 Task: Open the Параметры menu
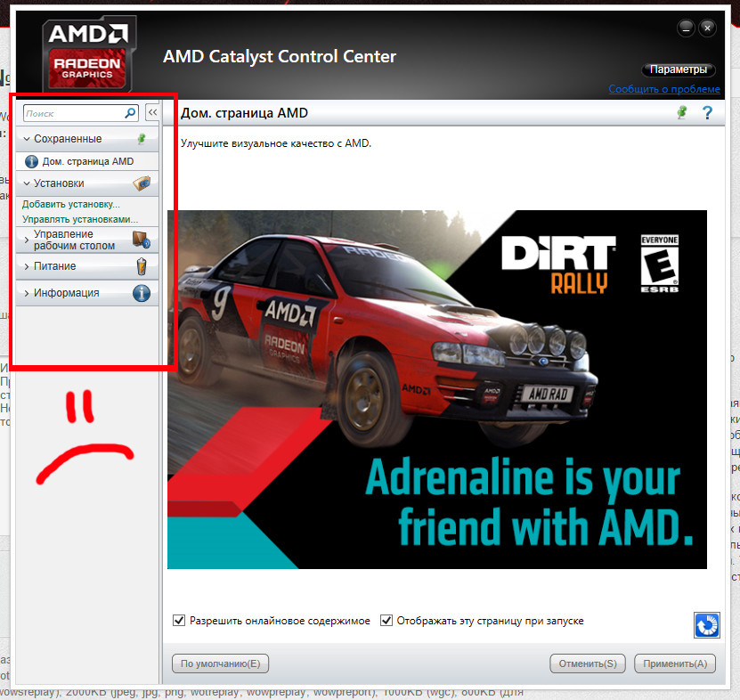[679, 69]
